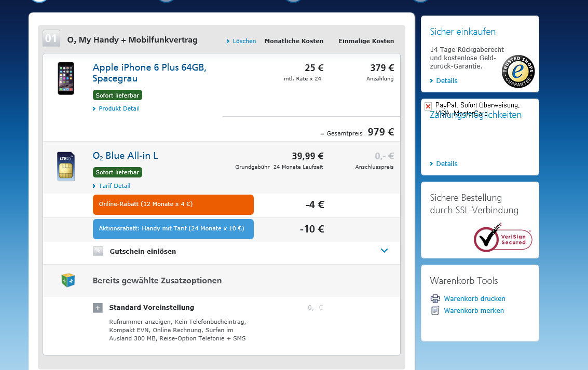Click Warenkorb merken link
The image size is (588, 370).
pyautogui.click(x=474, y=311)
